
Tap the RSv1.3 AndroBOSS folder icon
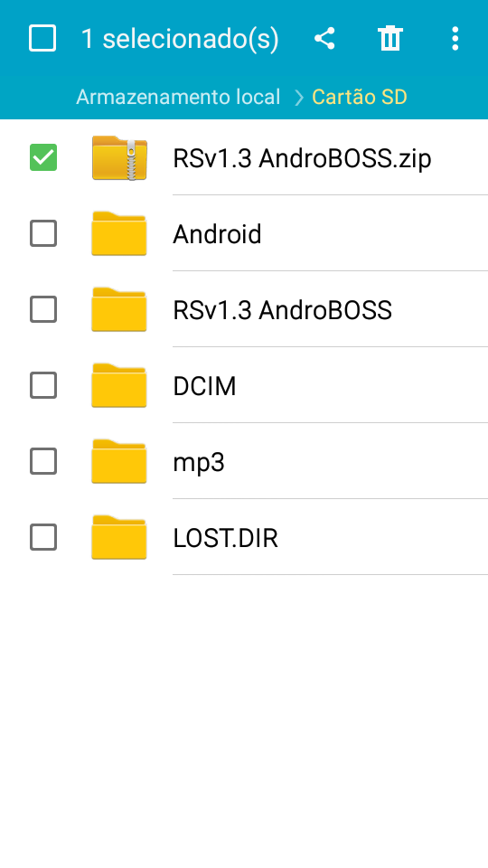[119, 309]
